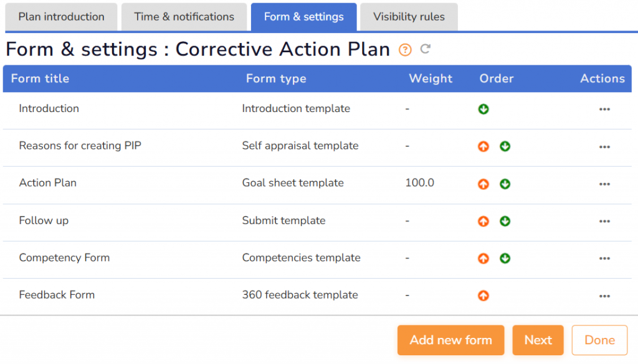
Task: Switch to the Plan introduction tab
Action: pos(61,17)
